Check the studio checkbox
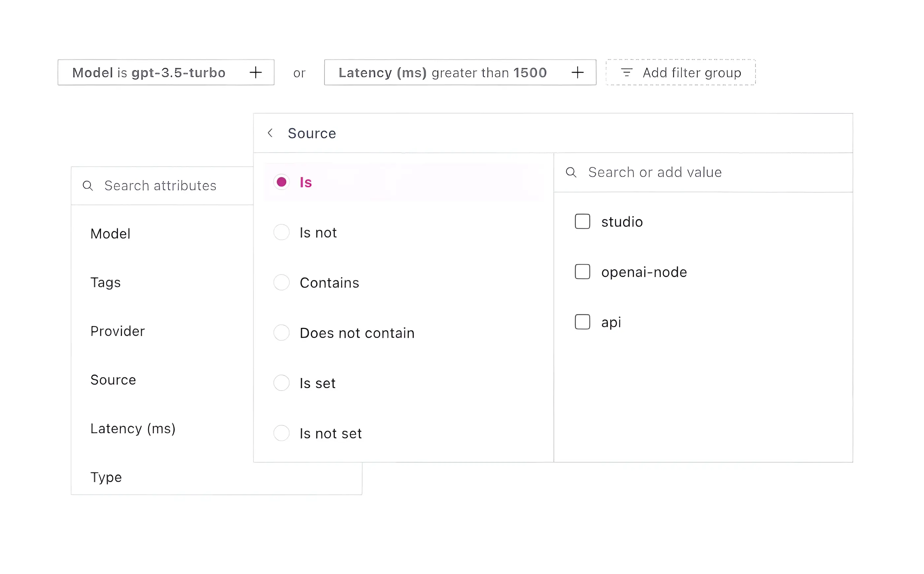 582,222
